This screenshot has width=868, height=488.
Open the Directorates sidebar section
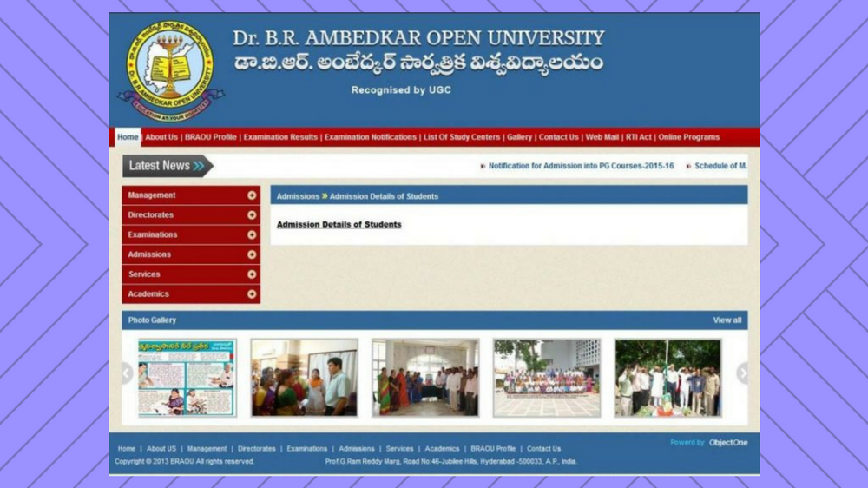coord(191,215)
